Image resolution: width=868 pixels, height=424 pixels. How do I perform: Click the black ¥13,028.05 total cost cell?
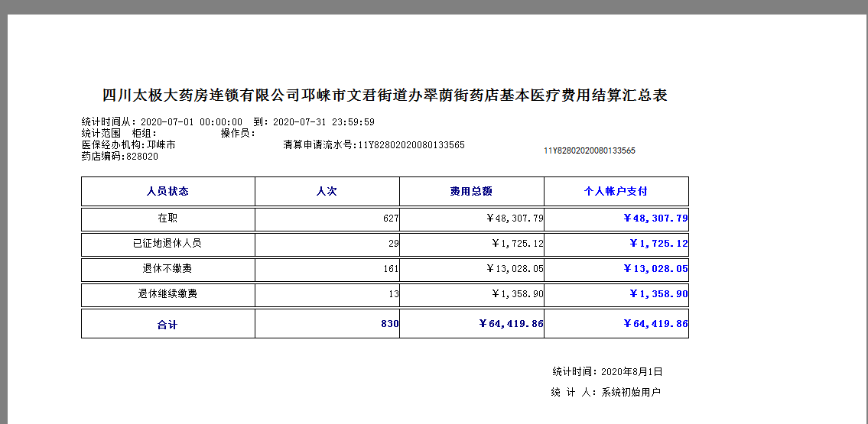[x=472, y=269]
